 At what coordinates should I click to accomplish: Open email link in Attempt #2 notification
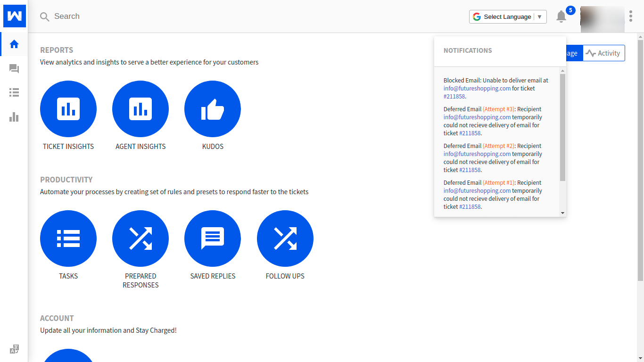[x=477, y=154]
